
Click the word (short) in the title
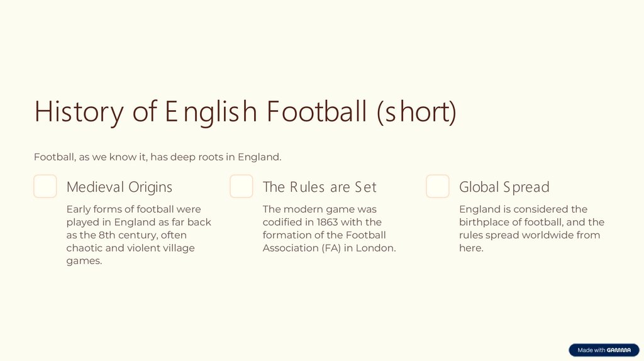point(416,112)
